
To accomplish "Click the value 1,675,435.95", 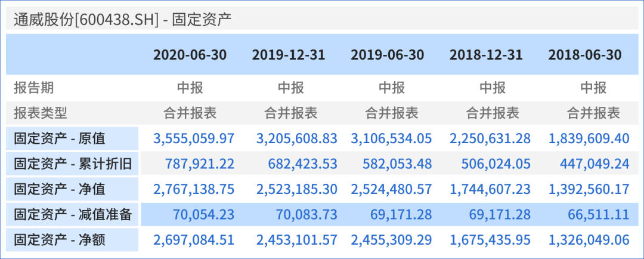I will click(x=490, y=240).
